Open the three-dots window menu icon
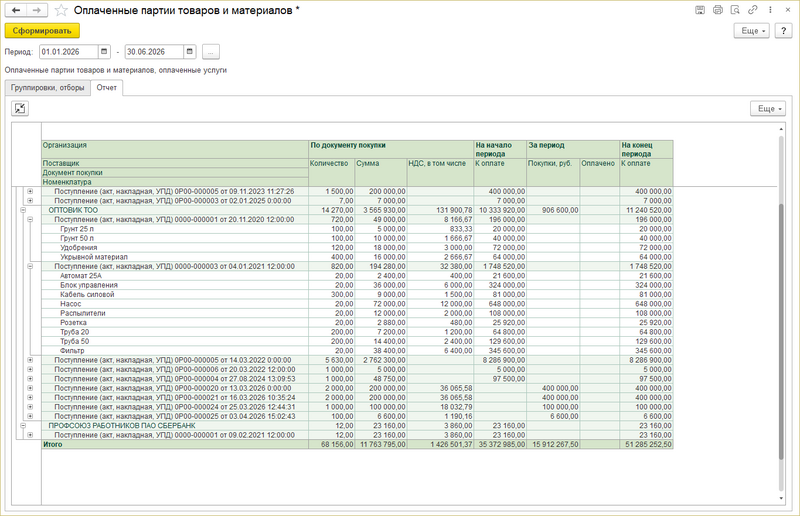 click(770, 10)
